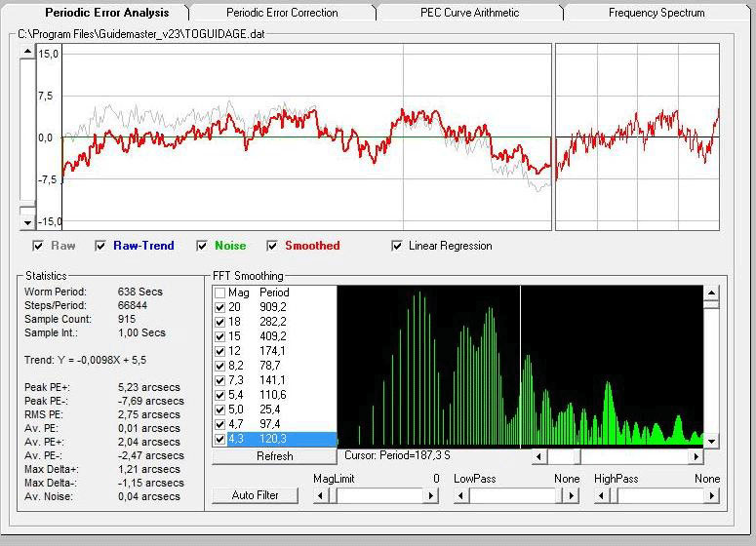Decrease HighPass with the left arrow
The height and width of the screenshot is (546, 756).
point(601,495)
